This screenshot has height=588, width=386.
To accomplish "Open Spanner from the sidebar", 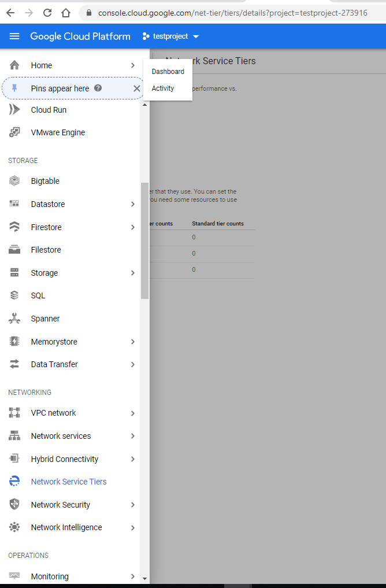I will [x=45, y=319].
